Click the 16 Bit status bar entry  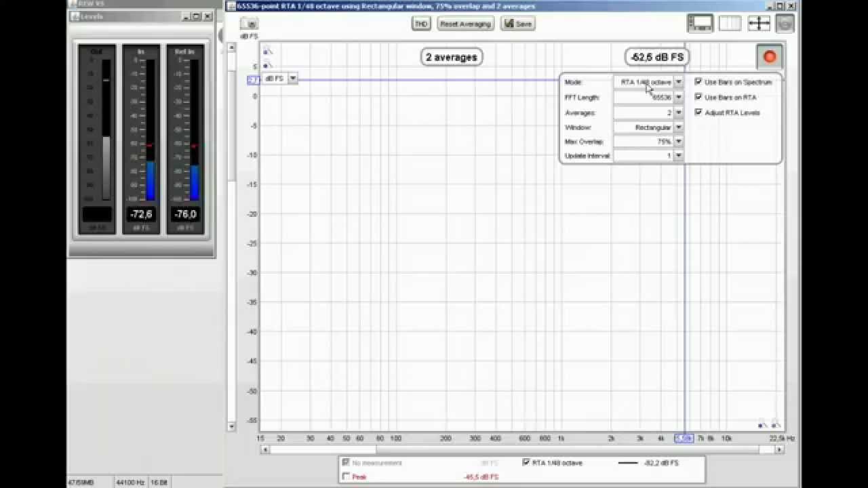158,483
